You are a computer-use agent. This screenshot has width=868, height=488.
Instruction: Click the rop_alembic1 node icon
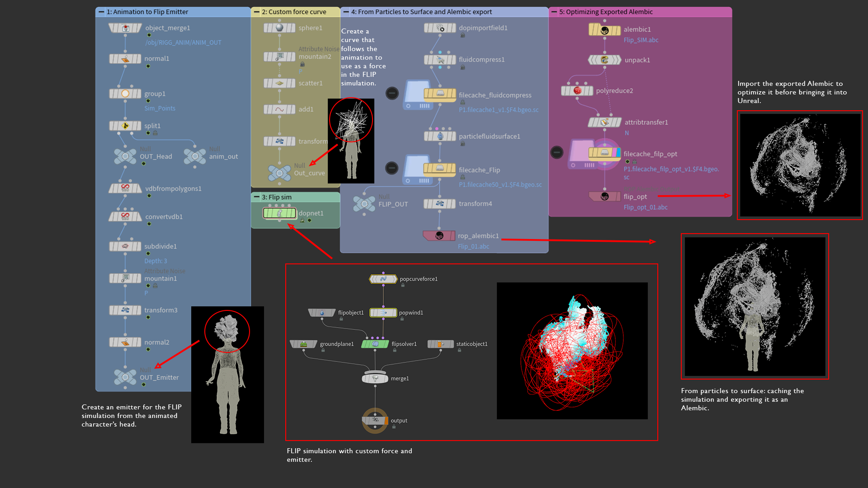439,236
